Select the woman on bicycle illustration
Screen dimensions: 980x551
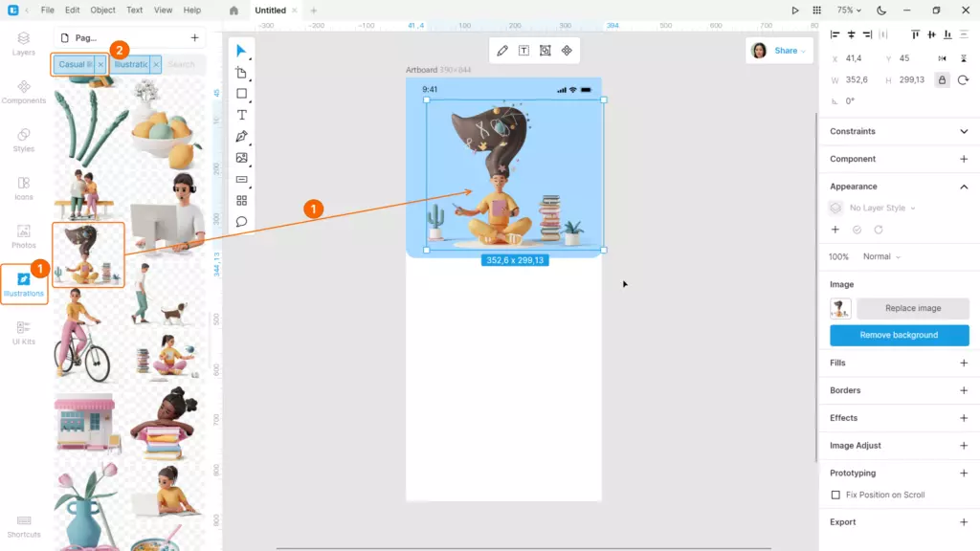click(83, 334)
